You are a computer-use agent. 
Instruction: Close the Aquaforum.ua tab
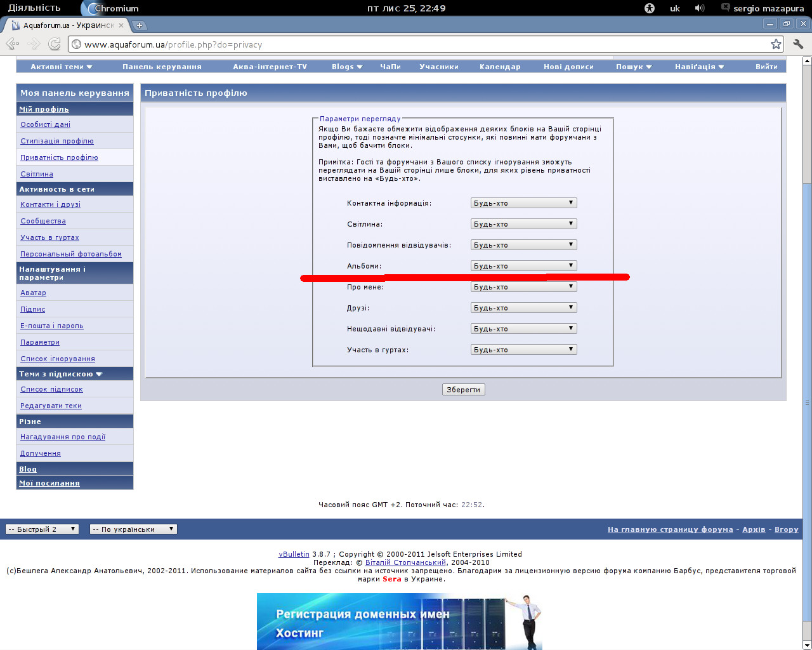coord(121,25)
